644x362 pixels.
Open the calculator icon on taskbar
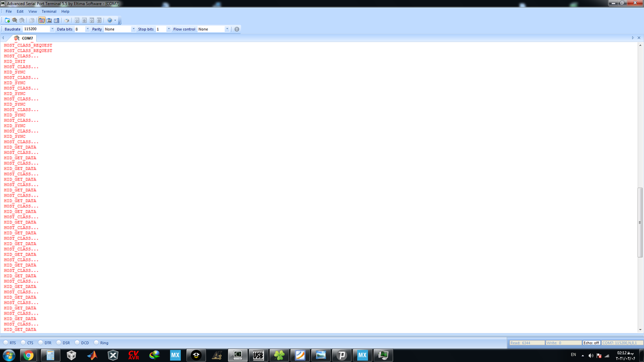pyautogui.click(x=50, y=355)
